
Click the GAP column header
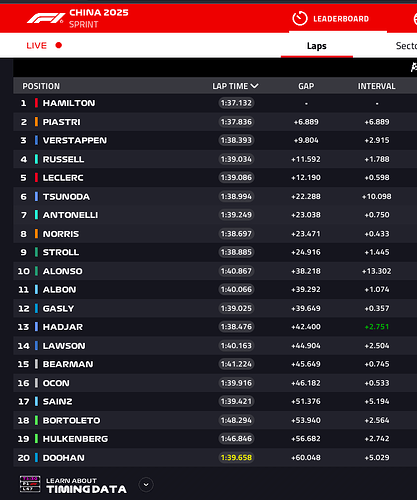pyautogui.click(x=306, y=86)
